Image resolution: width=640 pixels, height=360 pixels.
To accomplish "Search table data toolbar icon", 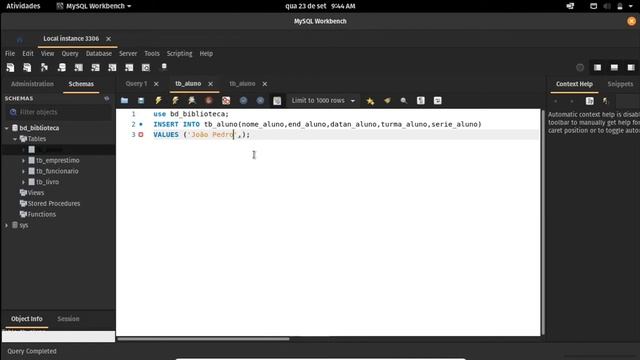I will [146, 67].
